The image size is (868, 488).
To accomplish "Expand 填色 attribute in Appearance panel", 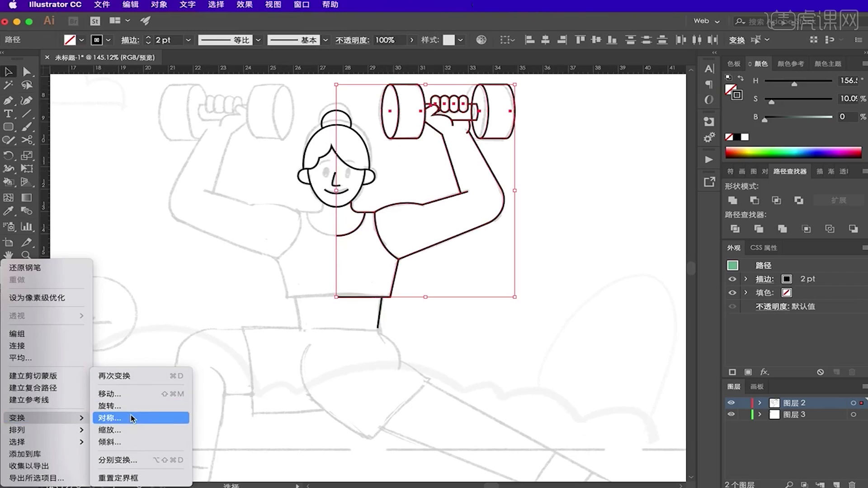I will click(746, 293).
